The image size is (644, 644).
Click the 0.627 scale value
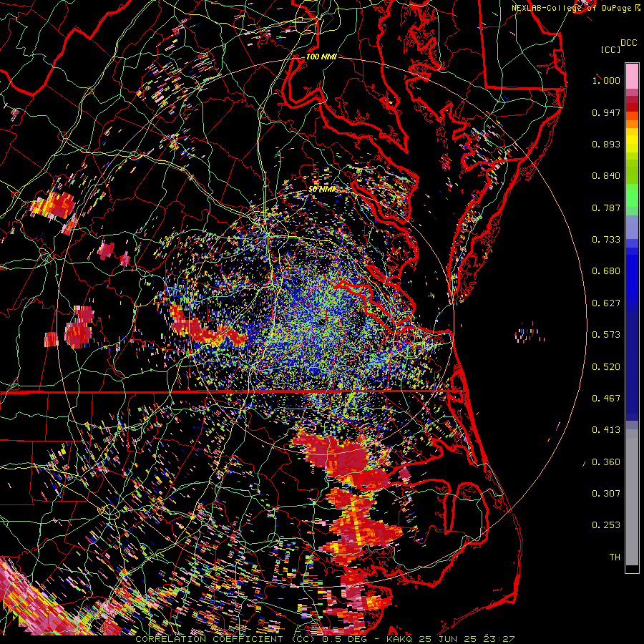click(x=606, y=303)
